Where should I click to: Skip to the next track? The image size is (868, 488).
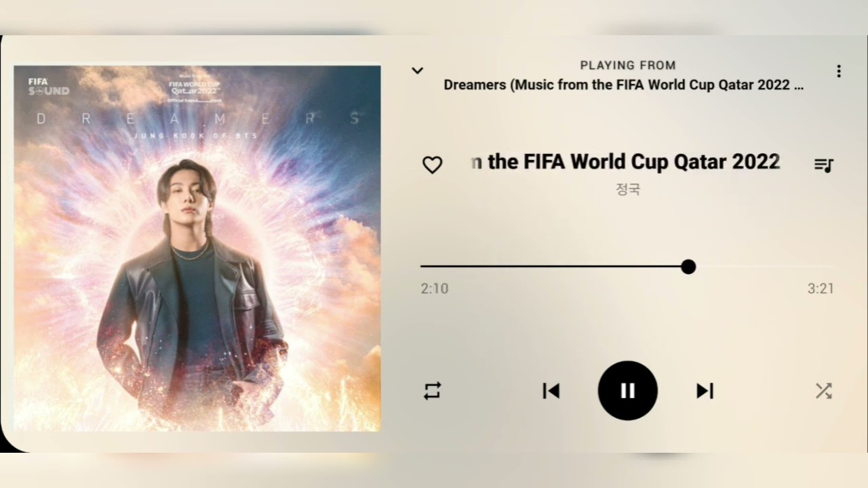pyautogui.click(x=705, y=390)
